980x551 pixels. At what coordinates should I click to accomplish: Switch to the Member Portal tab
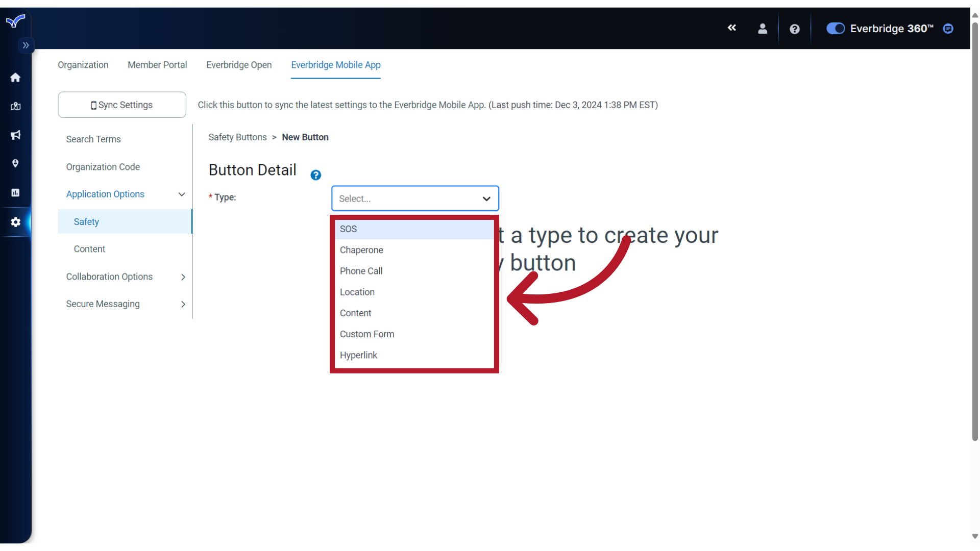pyautogui.click(x=157, y=65)
